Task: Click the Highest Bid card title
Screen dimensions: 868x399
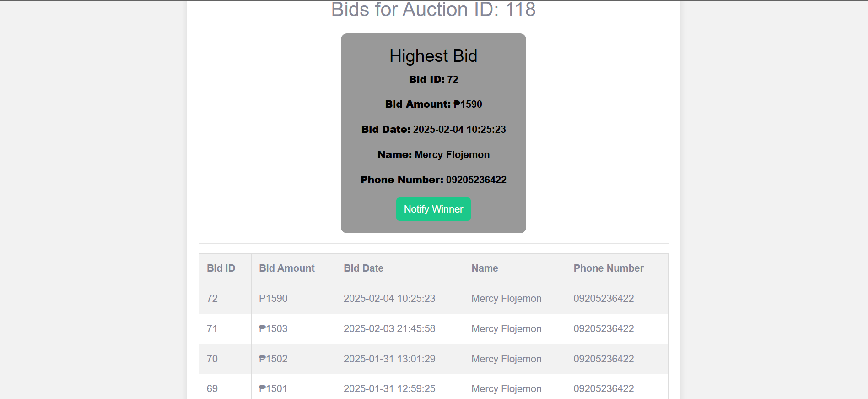Action: point(433,56)
